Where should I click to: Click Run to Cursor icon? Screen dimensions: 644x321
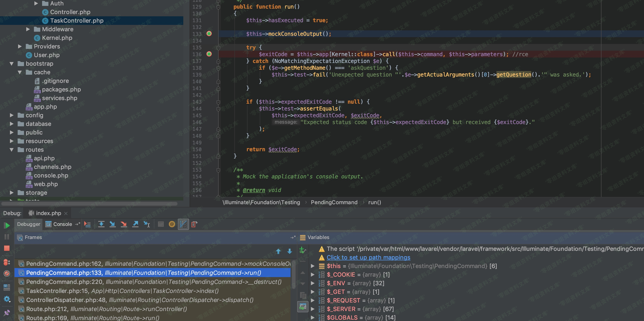coord(147,224)
